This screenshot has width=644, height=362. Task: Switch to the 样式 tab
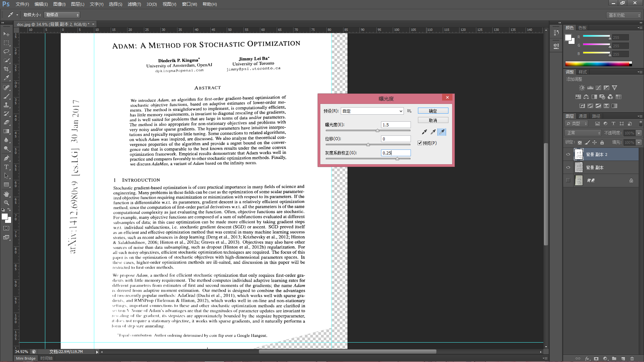[x=583, y=72]
